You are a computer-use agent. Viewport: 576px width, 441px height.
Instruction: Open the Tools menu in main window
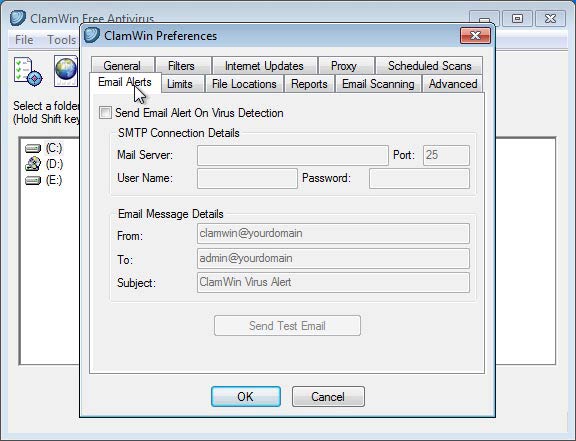[61, 39]
